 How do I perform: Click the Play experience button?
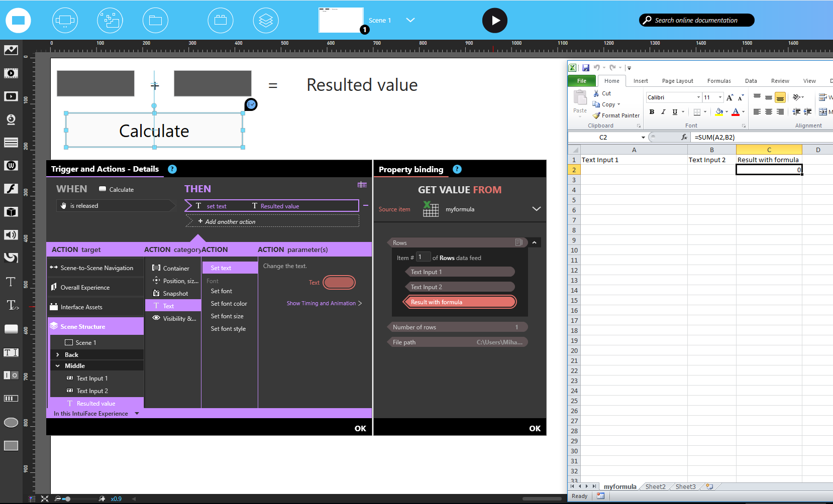coord(494,21)
